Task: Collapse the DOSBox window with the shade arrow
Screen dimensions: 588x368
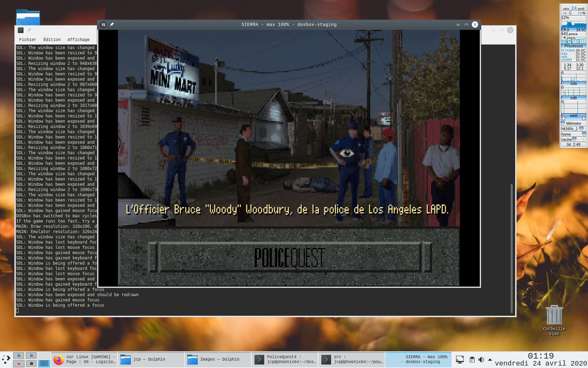Action: click(466, 24)
